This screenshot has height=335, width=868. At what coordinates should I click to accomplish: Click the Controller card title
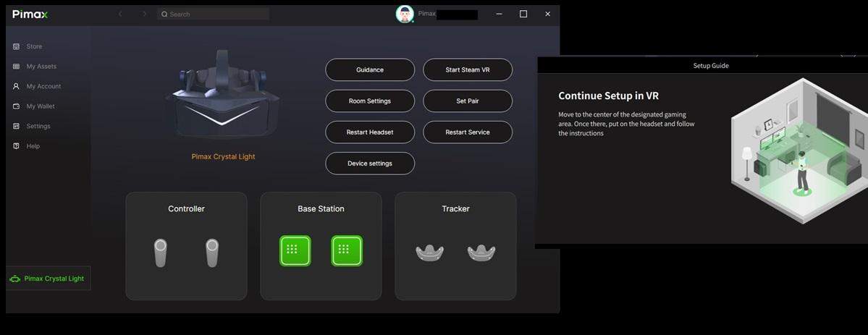[x=187, y=209]
